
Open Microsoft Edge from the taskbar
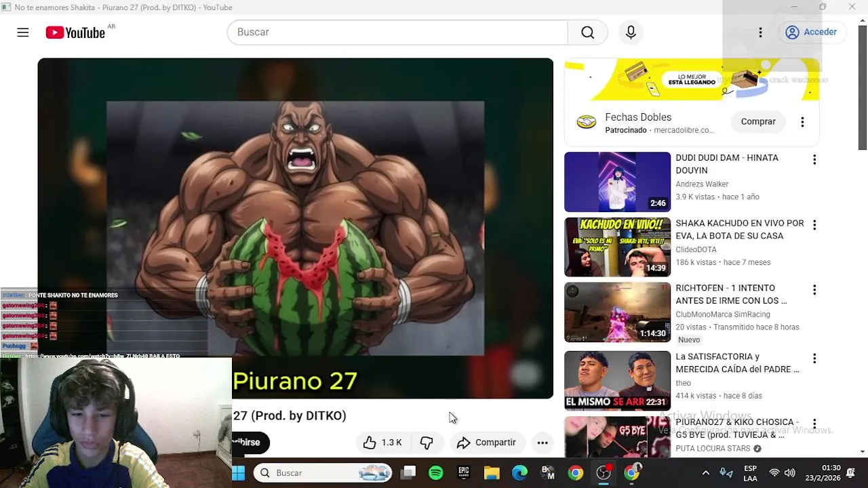click(519, 473)
